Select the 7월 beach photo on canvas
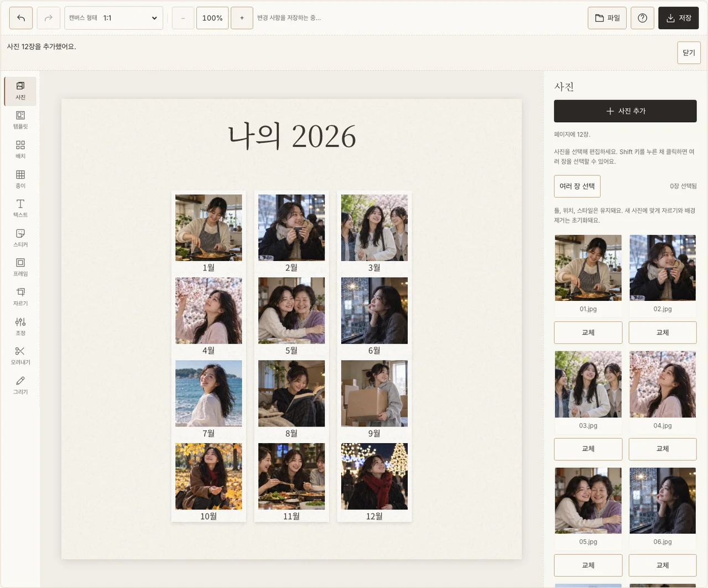708x588 pixels. tap(209, 393)
